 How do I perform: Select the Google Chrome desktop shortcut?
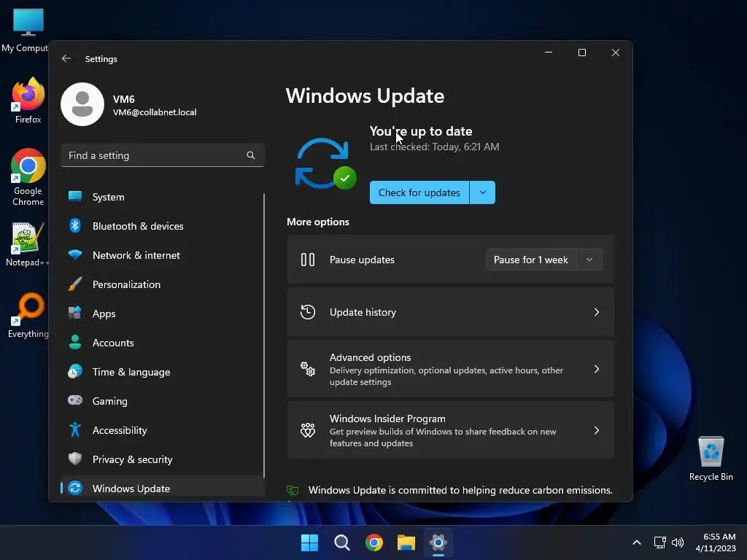tap(28, 177)
